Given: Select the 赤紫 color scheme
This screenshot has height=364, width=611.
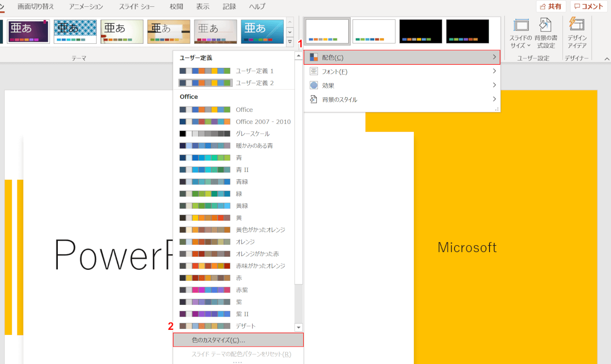Looking at the screenshot, I should coord(234,290).
